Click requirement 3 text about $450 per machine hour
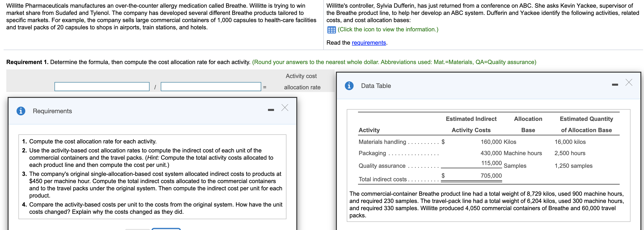This screenshot has height=230, width=644. [156, 184]
